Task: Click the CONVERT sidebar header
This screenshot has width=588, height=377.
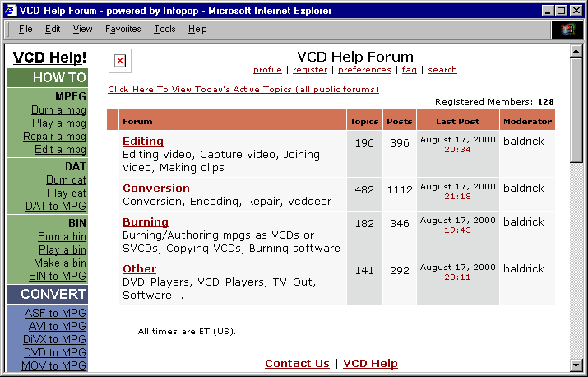Action: (x=48, y=294)
